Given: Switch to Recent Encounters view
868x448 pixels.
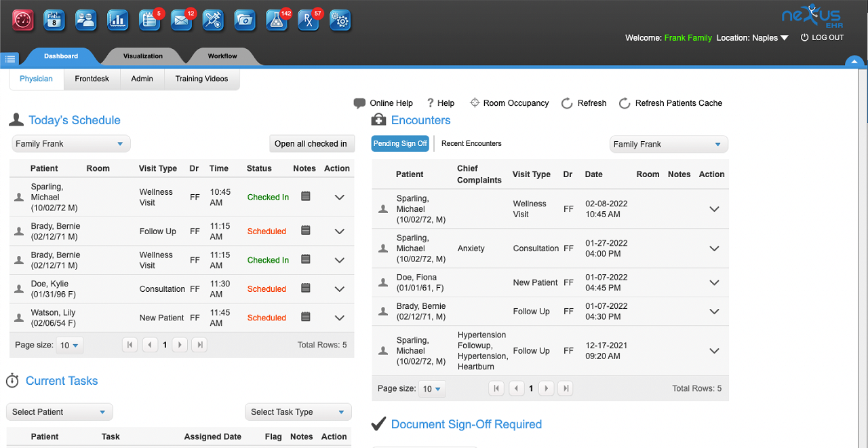Looking at the screenshot, I should (x=471, y=143).
